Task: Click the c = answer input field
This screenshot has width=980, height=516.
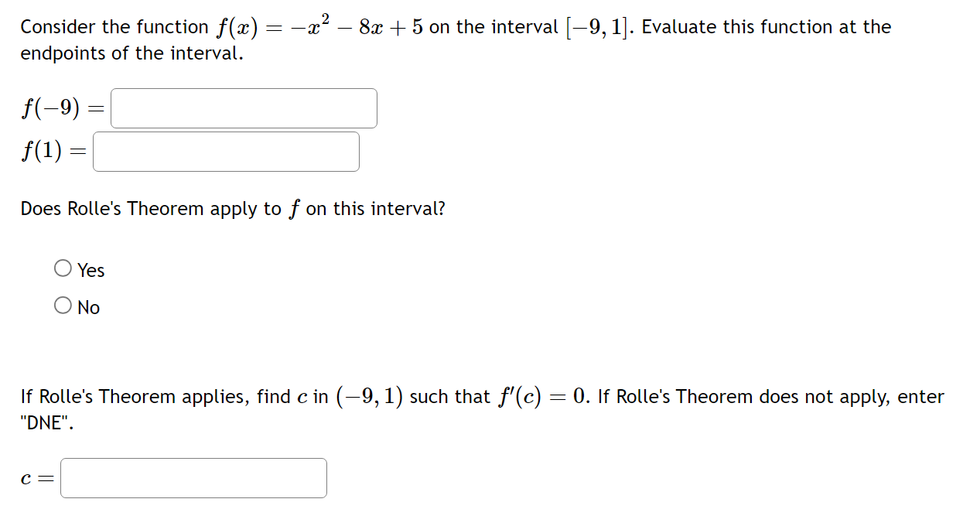Action: click(x=193, y=477)
